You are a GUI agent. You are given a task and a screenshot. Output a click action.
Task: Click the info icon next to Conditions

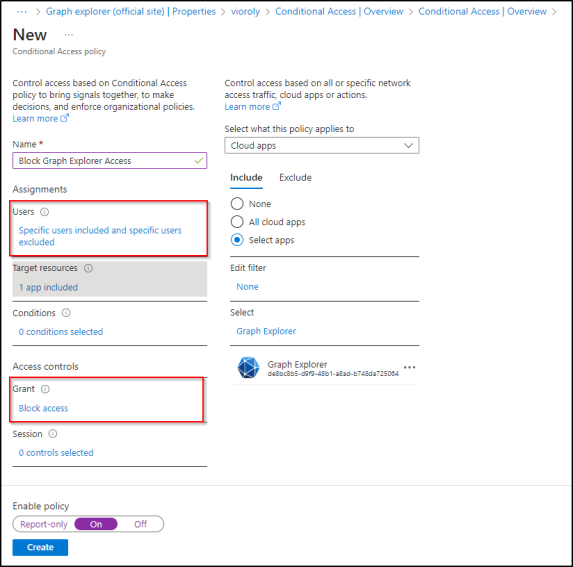(x=66, y=313)
